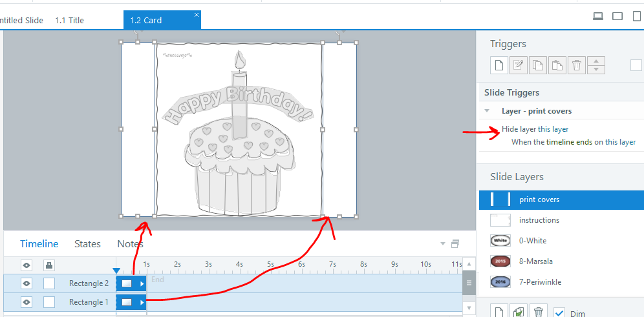The height and width of the screenshot is (317, 644).
Task: Lock the Rectangle 2 object
Action: [49, 283]
